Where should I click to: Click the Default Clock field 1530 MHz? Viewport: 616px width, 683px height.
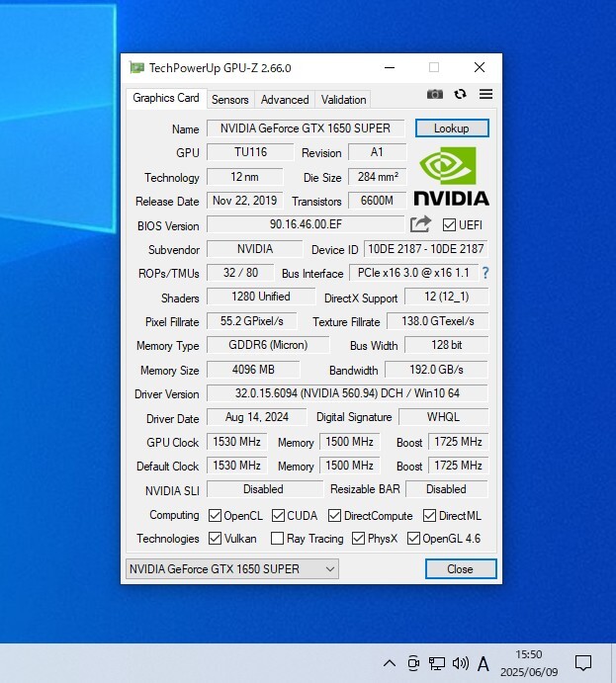click(237, 466)
